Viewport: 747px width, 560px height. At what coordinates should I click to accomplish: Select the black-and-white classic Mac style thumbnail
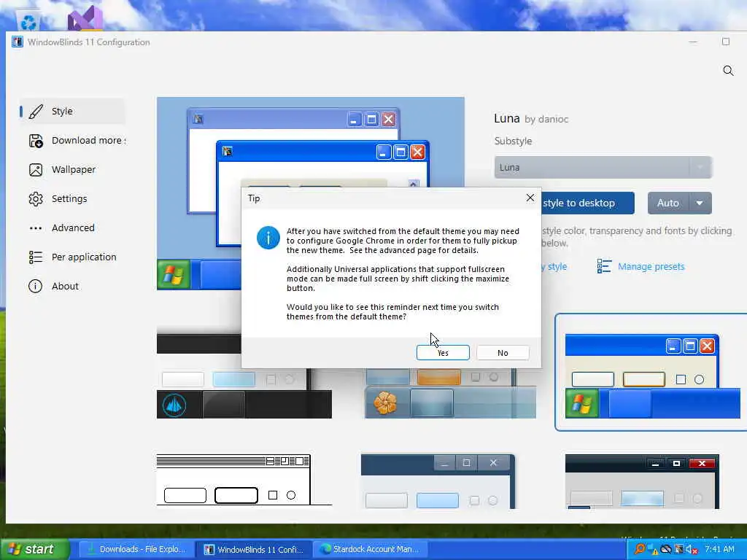244,480
